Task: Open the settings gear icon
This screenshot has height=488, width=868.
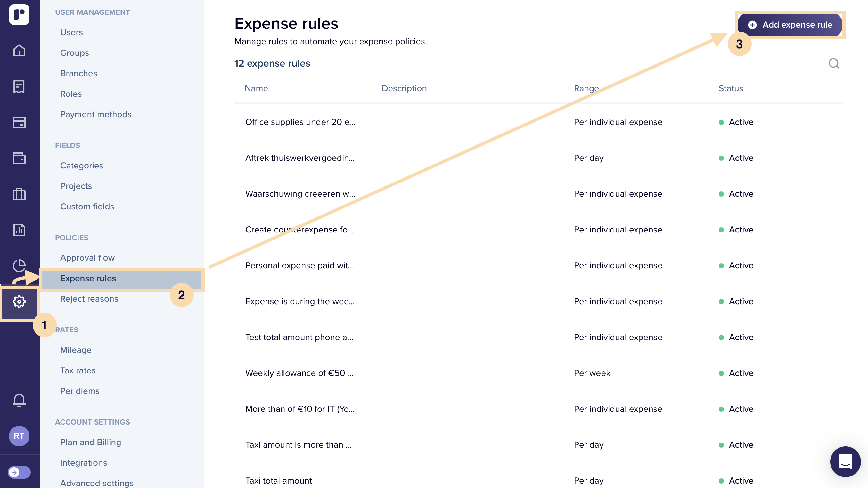Action: 19,302
